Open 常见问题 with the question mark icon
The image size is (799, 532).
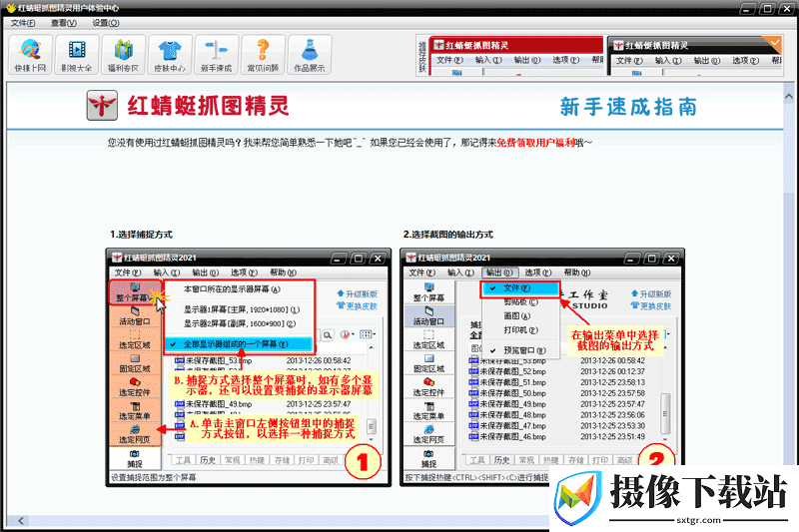tap(263, 55)
